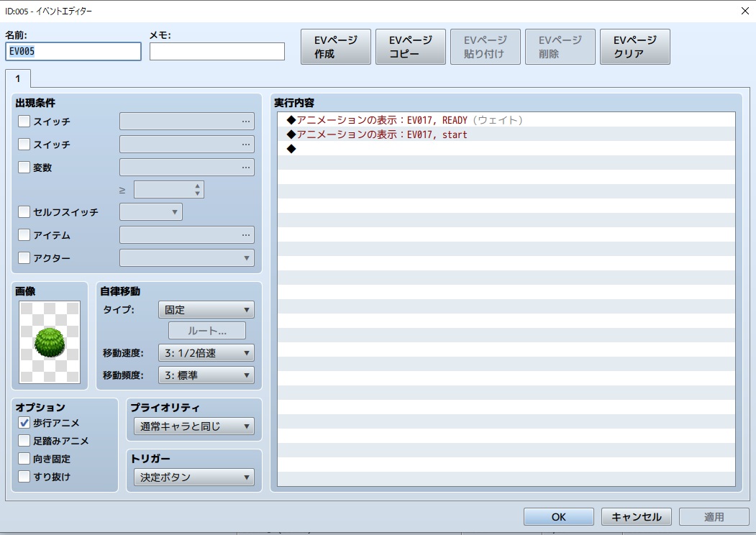Click the メモ input field
Image resolution: width=756 pixels, height=535 pixels.
(x=217, y=51)
